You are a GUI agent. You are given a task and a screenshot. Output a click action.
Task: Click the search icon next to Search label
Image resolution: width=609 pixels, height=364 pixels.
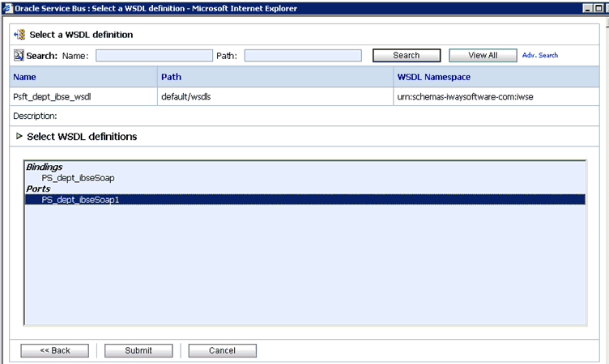point(19,56)
